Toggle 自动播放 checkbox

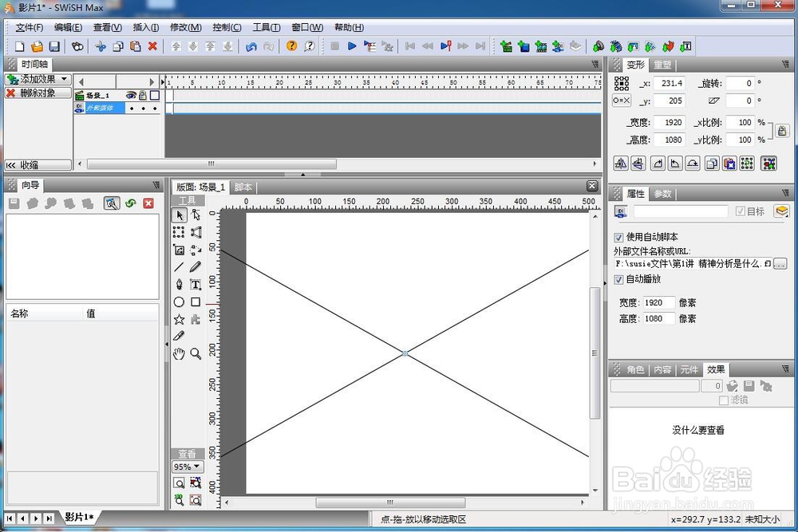coord(618,279)
